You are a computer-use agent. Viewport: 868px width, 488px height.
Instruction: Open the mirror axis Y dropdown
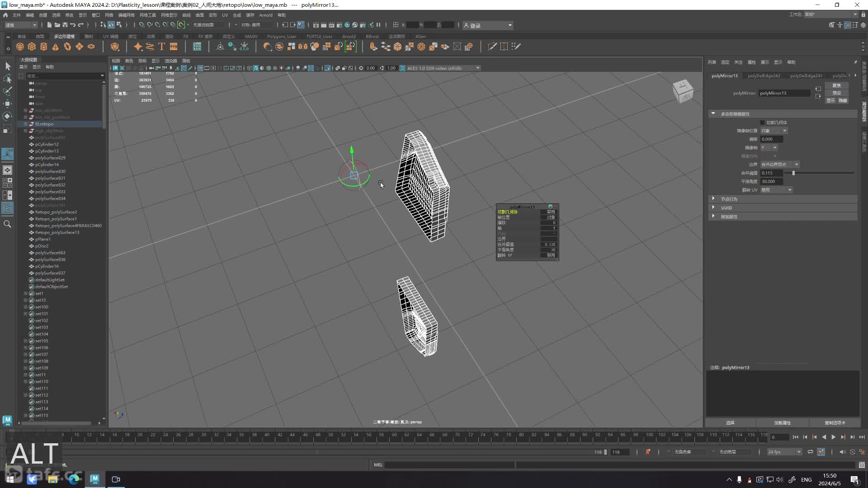click(769, 148)
